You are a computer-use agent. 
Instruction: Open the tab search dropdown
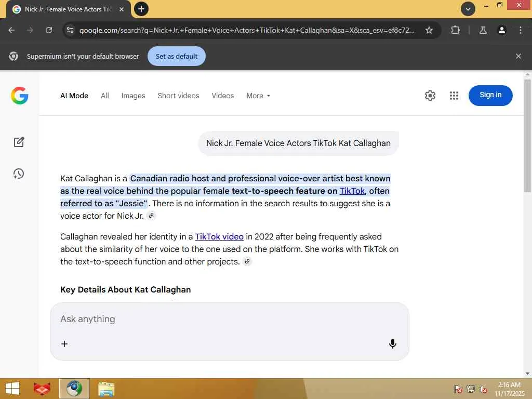[468, 9]
